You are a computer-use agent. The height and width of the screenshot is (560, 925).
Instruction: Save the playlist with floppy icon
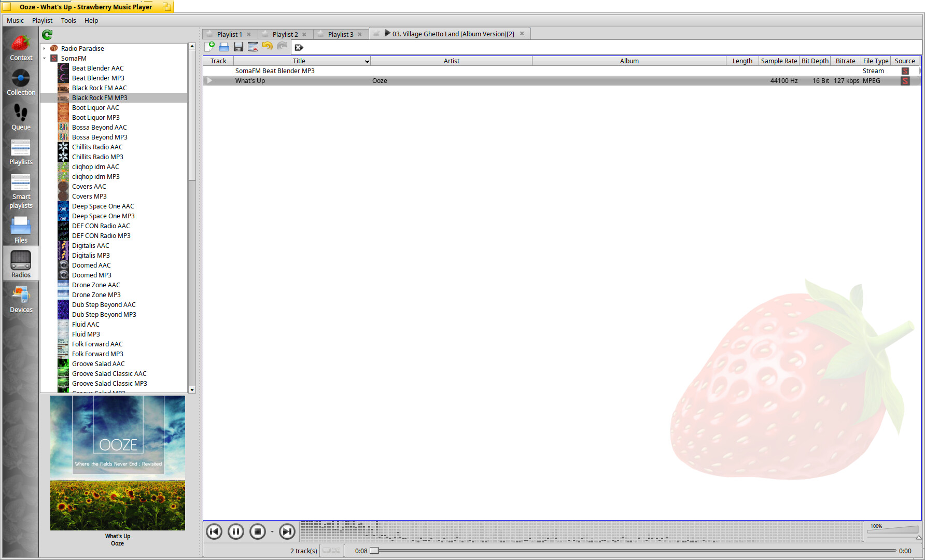[239, 47]
